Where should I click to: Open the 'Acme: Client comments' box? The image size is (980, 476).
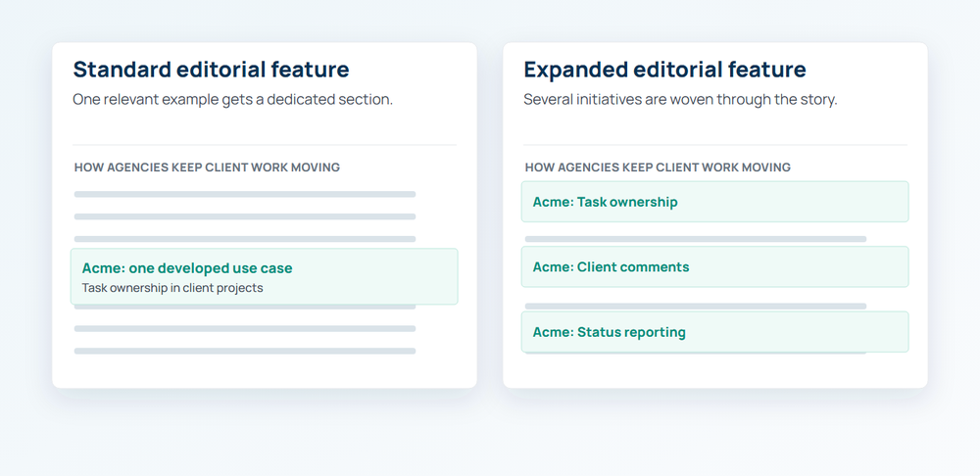click(715, 266)
